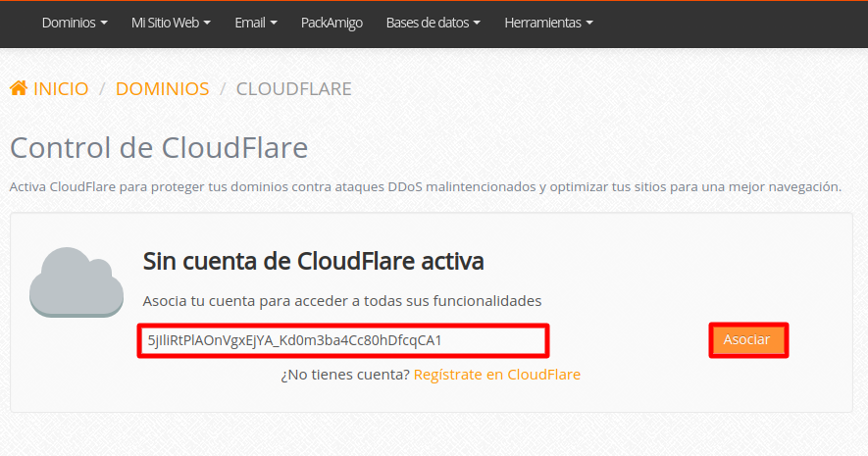Expand the Email dropdown arrow
868x456 pixels.
(x=274, y=23)
